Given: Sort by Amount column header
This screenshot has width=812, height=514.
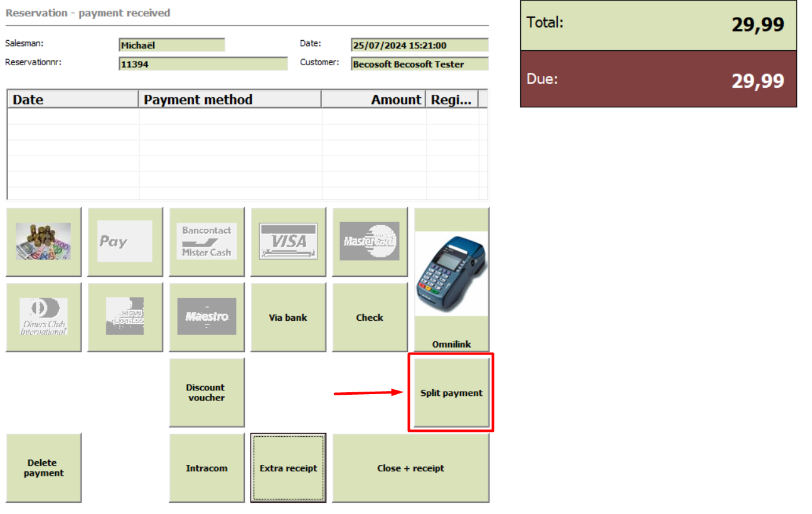Looking at the screenshot, I should pyautogui.click(x=374, y=99).
